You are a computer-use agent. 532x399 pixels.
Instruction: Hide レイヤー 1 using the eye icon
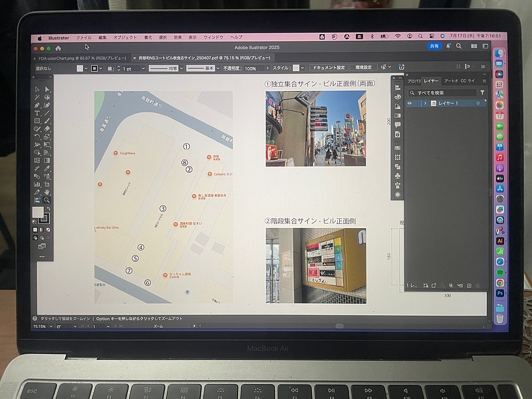click(410, 104)
